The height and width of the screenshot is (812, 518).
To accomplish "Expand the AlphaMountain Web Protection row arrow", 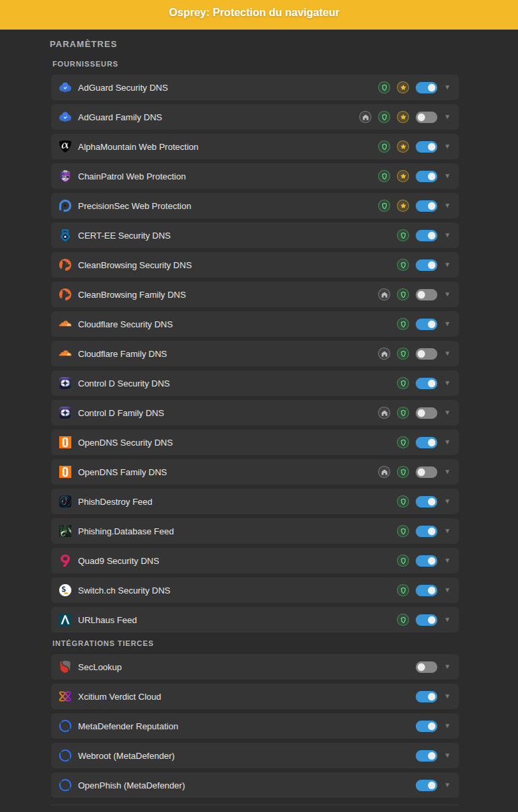I will (447, 147).
